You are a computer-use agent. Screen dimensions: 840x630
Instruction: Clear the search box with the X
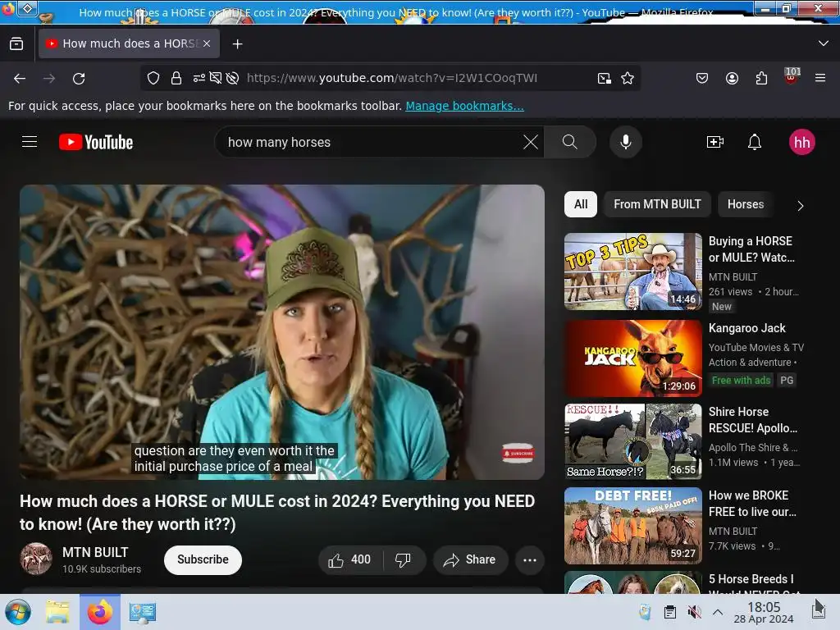(531, 142)
